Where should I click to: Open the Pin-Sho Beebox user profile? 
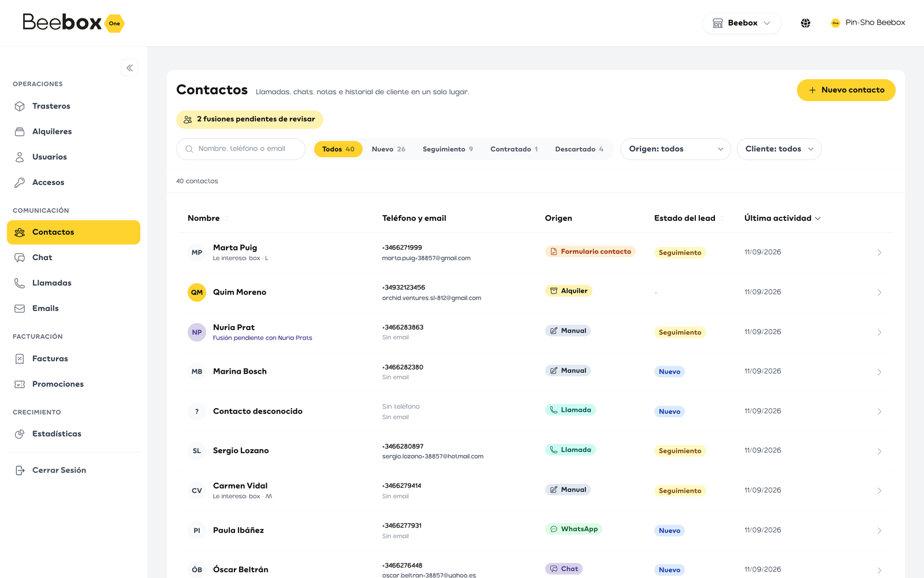(867, 23)
